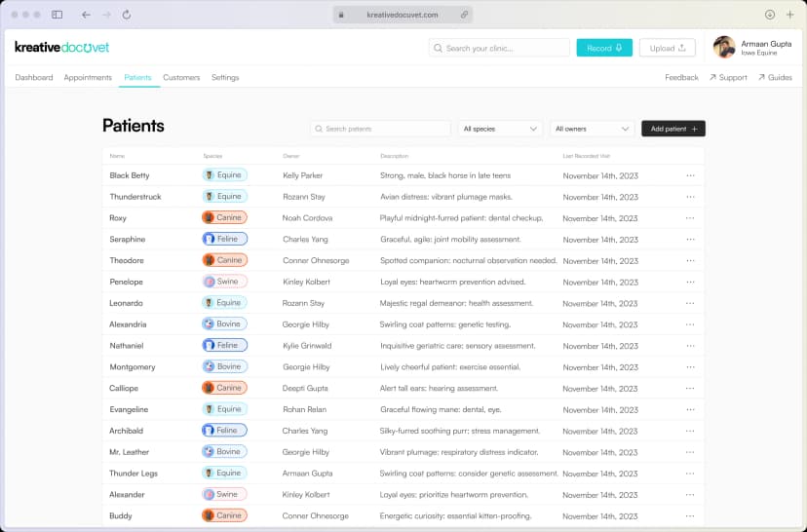The image size is (807, 532).
Task: Click the Add patient button
Action: [673, 129]
